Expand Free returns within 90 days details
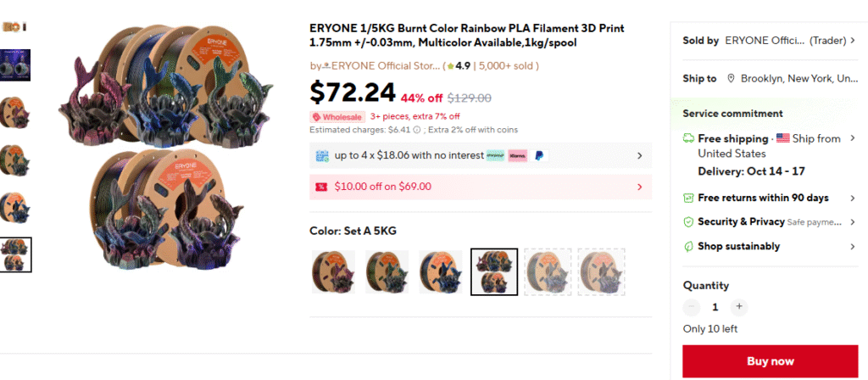The image size is (868, 380). [852, 198]
